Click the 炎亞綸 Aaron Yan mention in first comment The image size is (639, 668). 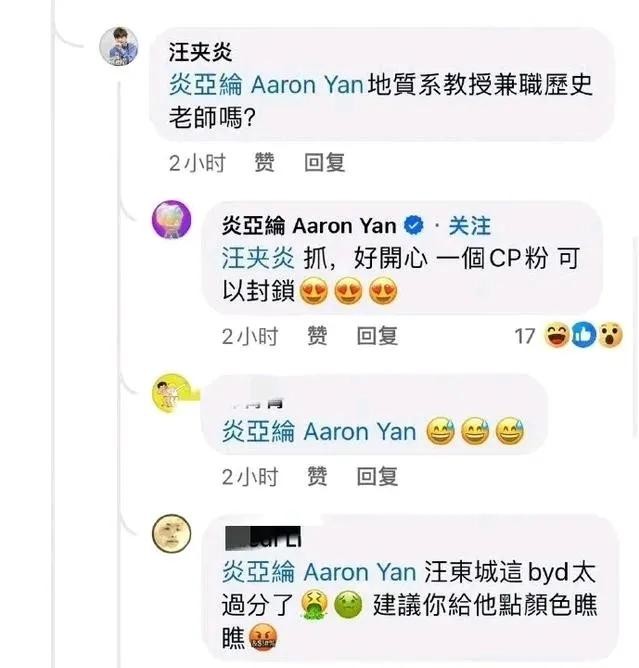coord(266,85)
